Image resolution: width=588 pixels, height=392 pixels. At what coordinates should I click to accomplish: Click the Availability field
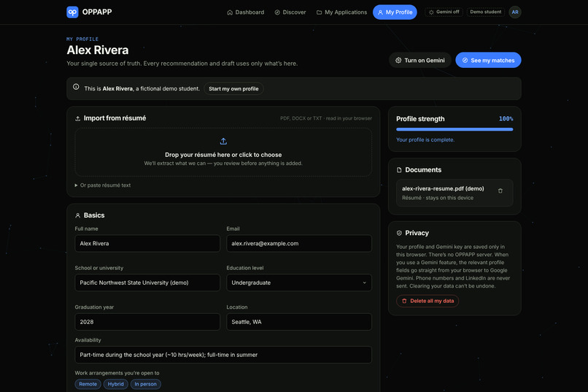[x=223, y=355]
